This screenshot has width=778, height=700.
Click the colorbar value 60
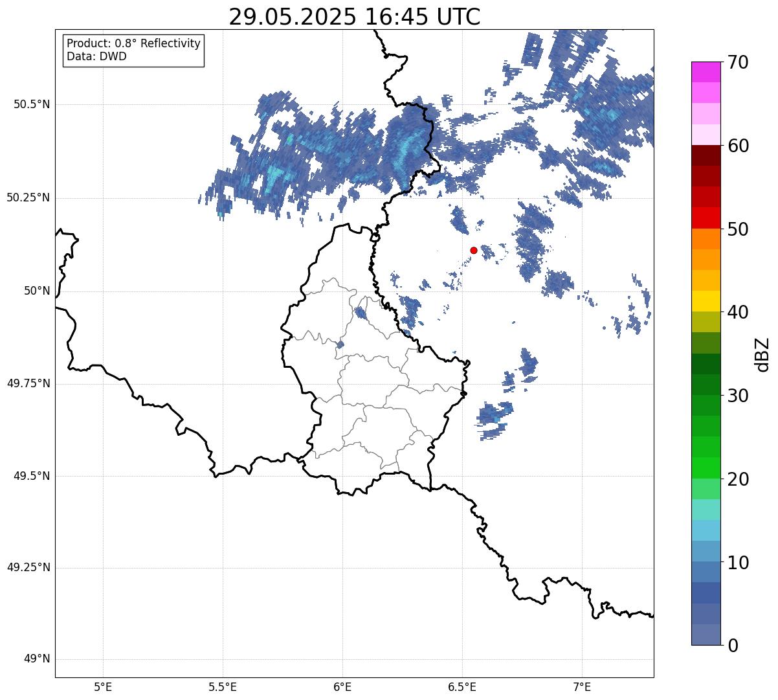click(738, 146)
